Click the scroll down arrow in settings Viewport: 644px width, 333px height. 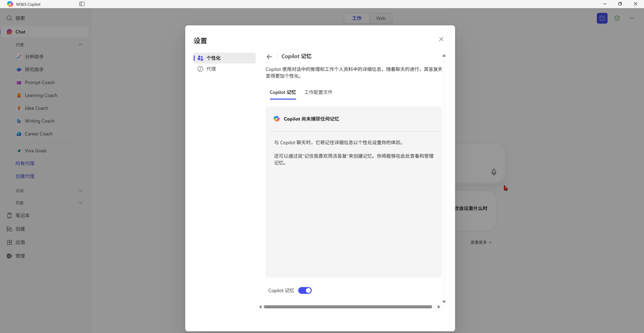[444, 302]
